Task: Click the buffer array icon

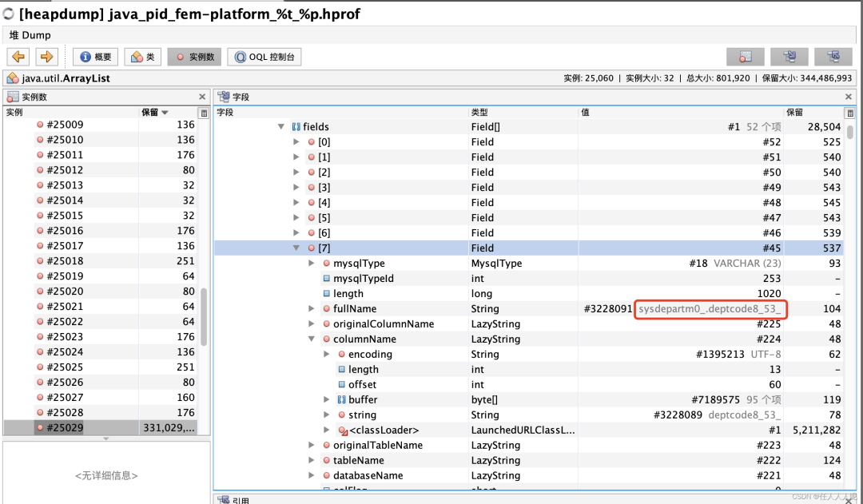Action: coord(341,399)
